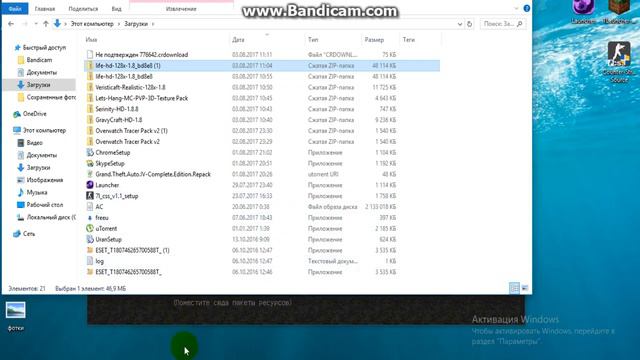Refresh the folder view

point(469,24)
